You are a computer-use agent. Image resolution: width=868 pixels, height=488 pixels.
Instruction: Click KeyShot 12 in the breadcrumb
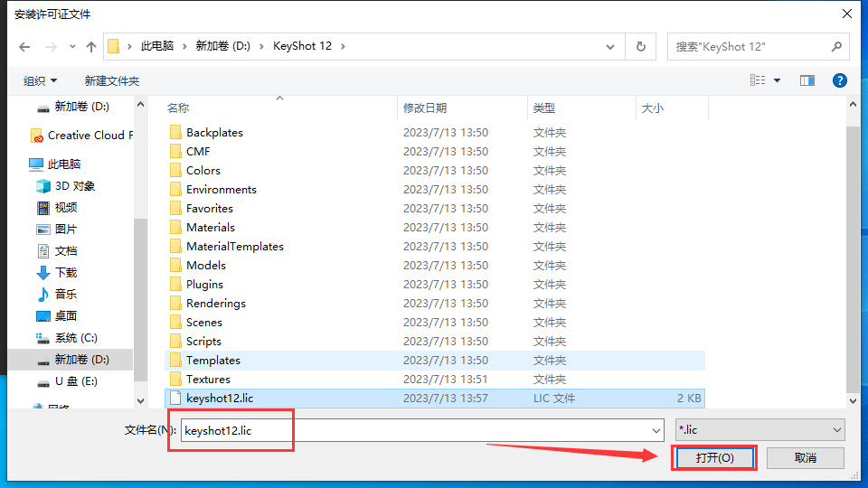302,46
